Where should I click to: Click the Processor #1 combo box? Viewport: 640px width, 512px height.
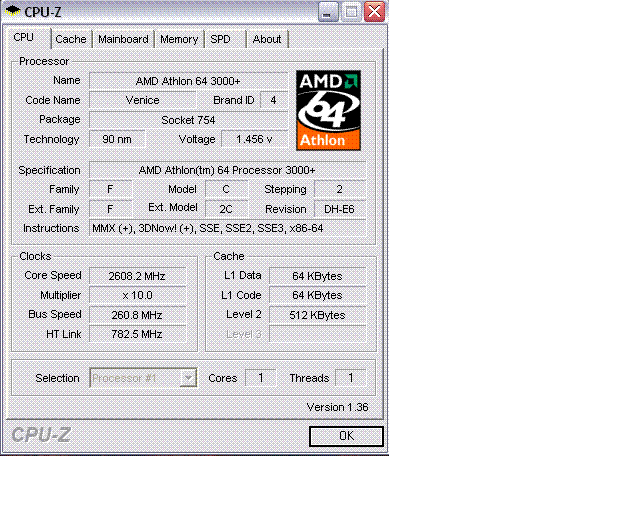(143, 378)
